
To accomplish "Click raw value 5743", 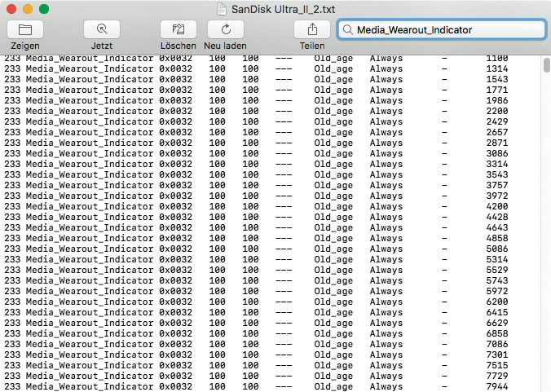I will (497, 280).
